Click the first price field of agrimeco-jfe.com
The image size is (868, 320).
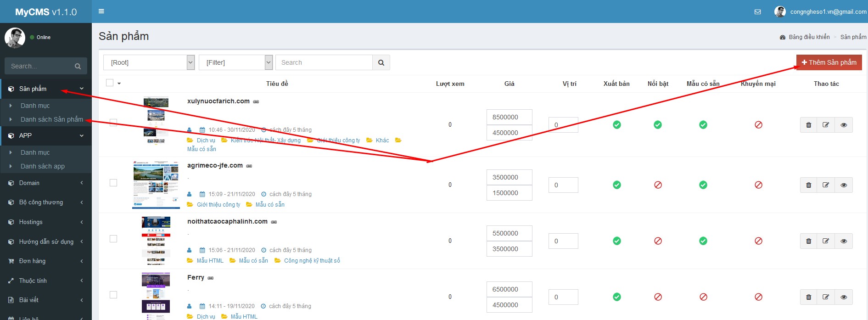point(509,177)
